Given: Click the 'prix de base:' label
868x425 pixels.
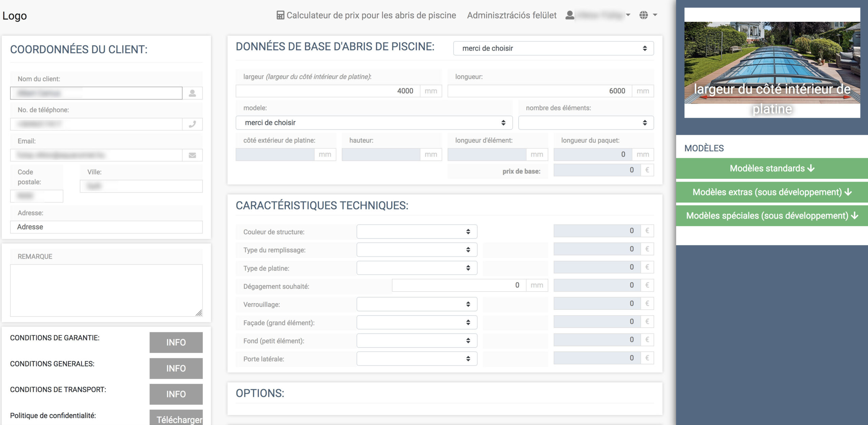Looking at the screenshot, I should tap(521, 171).
